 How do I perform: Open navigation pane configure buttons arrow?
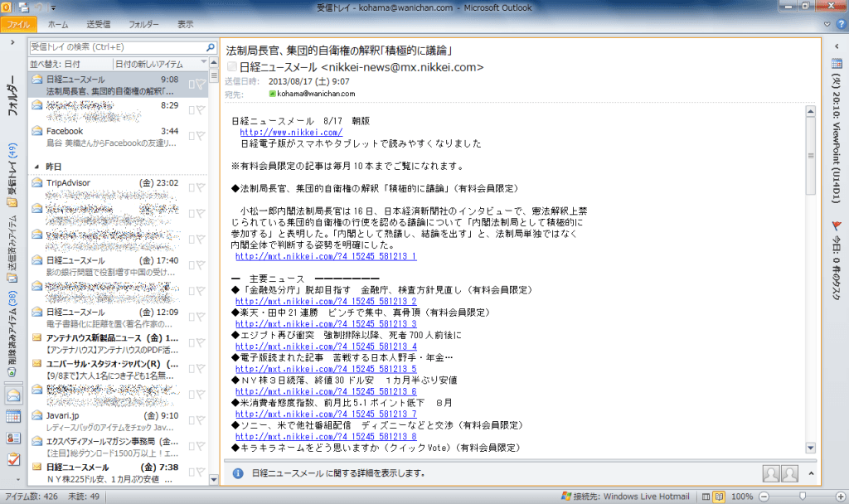pos(18,480)
